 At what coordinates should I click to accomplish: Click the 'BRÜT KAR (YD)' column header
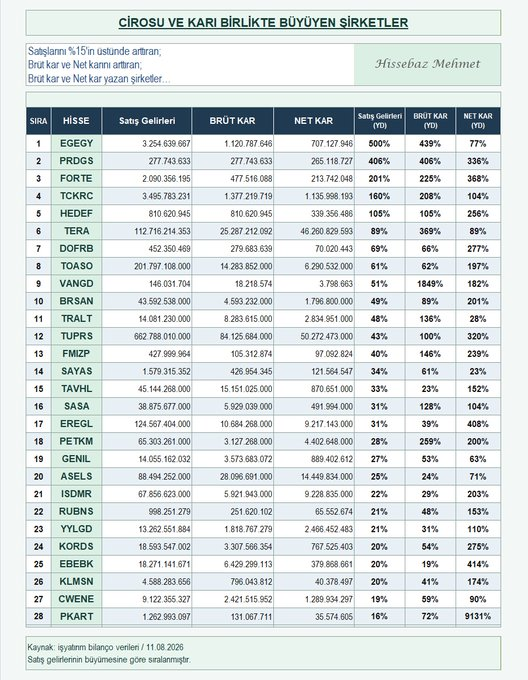tap(430, 121)
